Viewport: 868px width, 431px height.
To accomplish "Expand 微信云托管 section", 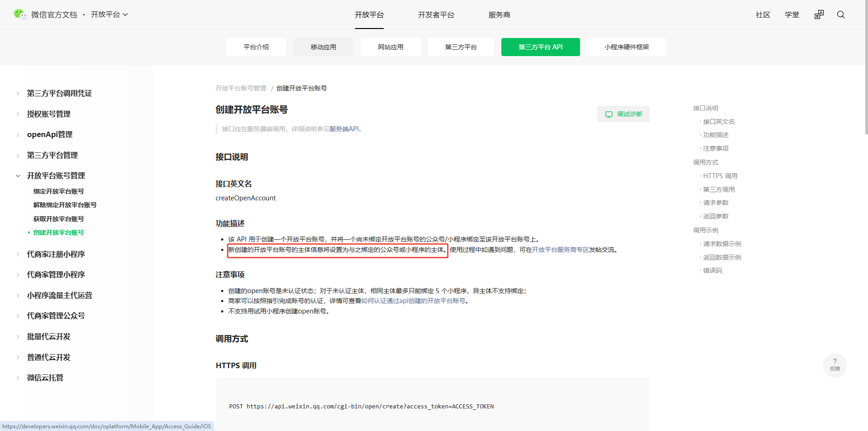I will (45, 378).
